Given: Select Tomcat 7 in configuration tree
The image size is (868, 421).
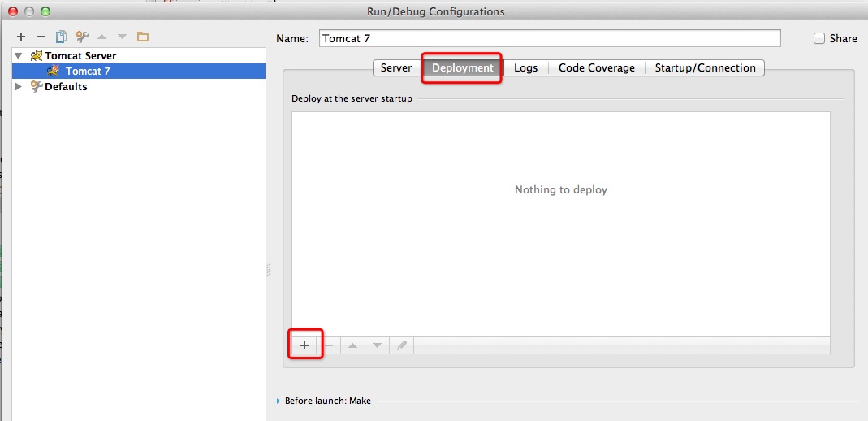Looking at the screenshot, I should click(138, 71).
